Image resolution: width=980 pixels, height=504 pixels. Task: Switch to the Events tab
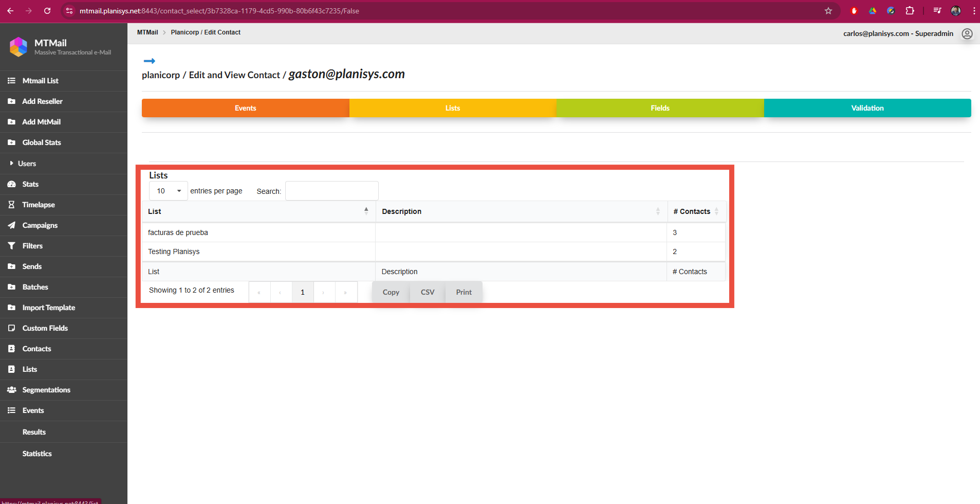245,108
